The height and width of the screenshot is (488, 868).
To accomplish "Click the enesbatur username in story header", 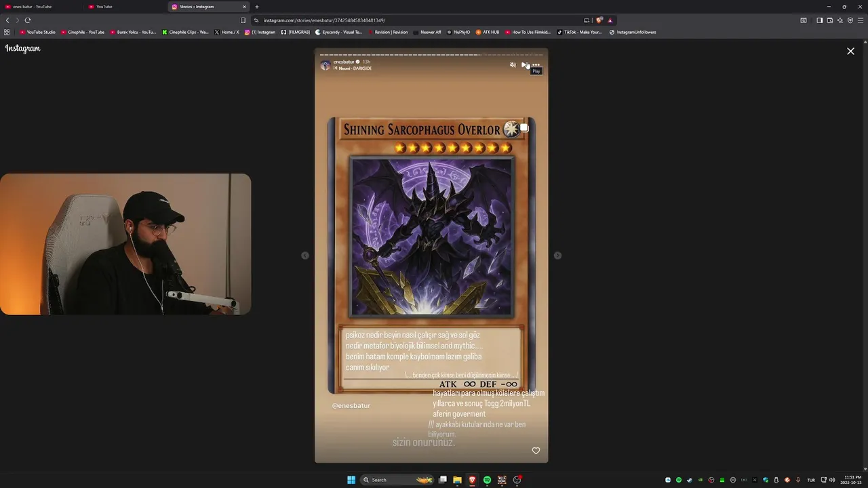I will coord(344,62).
